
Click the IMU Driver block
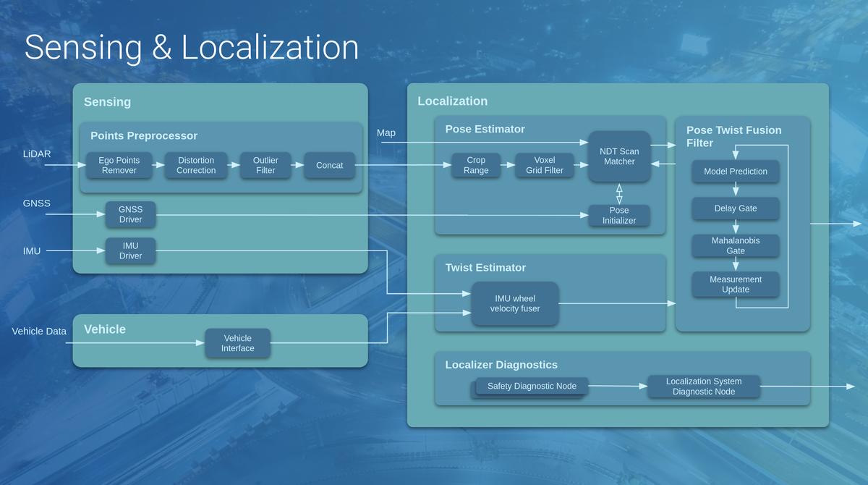tap(130, 250)
